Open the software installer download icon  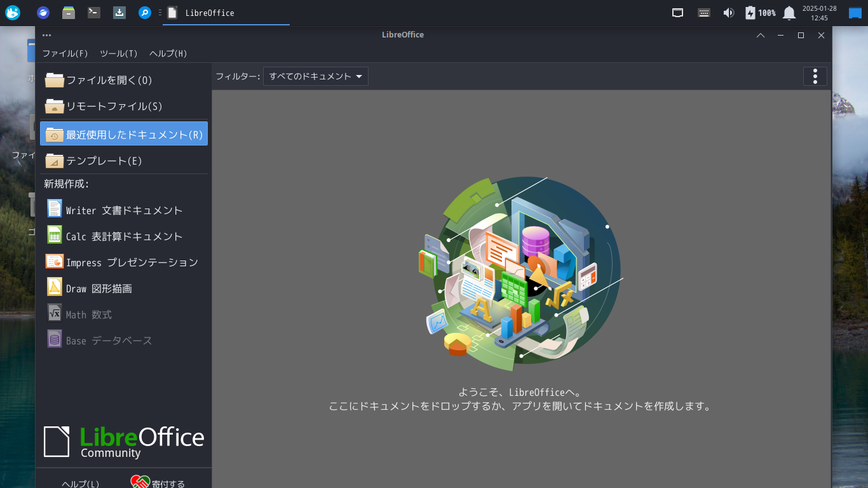click(119, 13)
